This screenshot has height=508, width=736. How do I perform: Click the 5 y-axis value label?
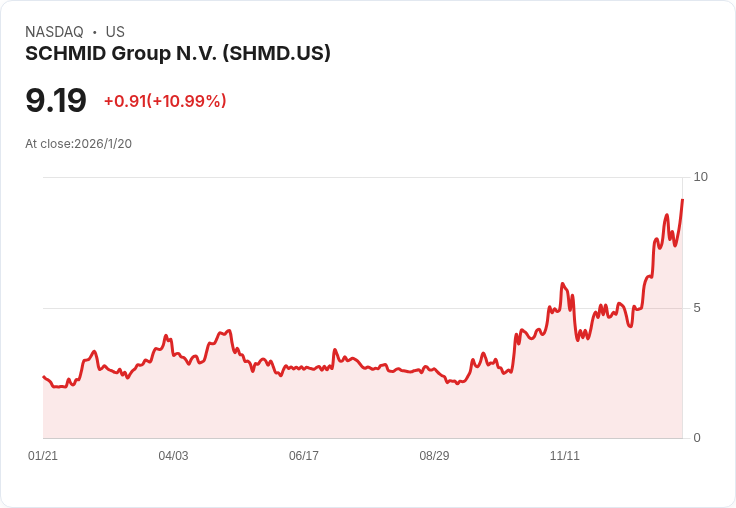pos(697,308)
